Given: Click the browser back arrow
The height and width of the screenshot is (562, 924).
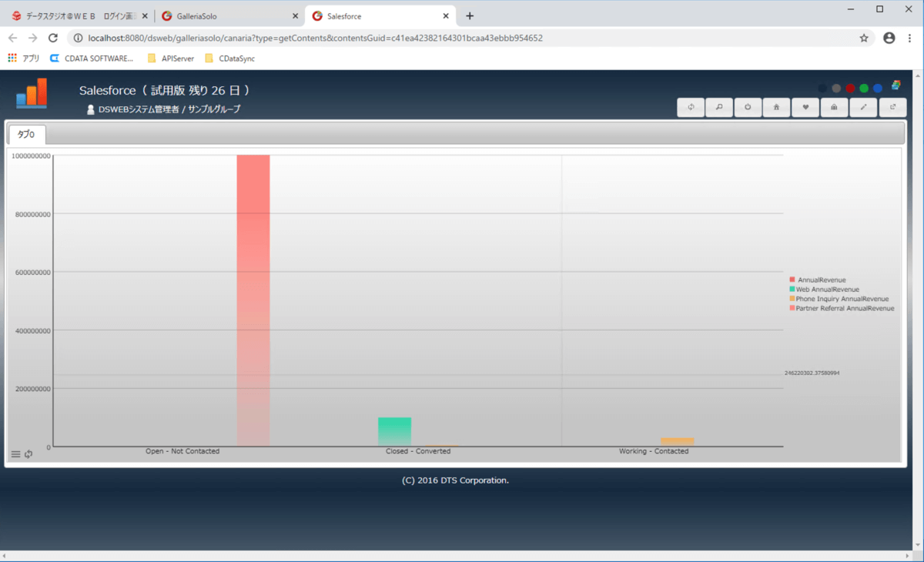Looking at the screenshot, I should click(x=12, y=38).
